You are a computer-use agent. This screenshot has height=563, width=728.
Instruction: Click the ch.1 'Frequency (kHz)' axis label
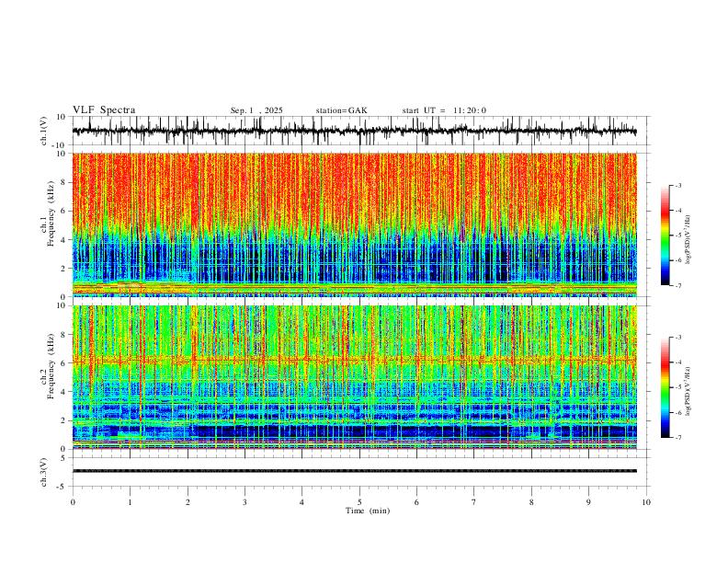[51, 214]
